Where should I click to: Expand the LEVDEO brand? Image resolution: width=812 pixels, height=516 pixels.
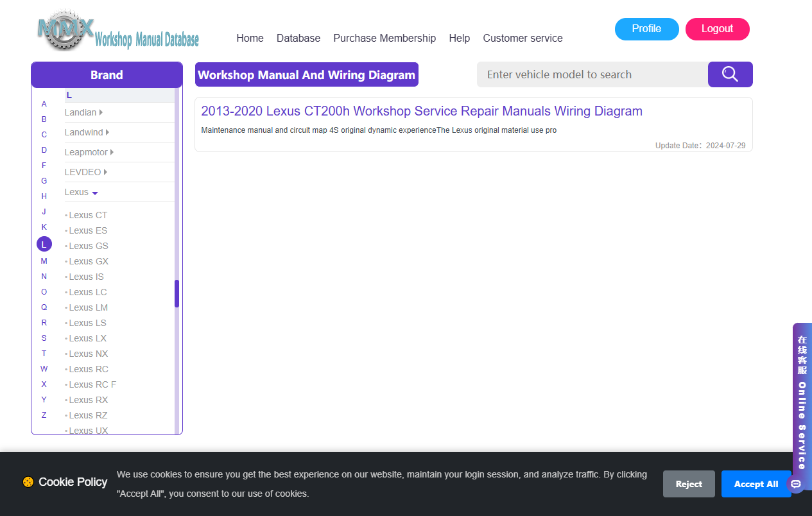86,172
